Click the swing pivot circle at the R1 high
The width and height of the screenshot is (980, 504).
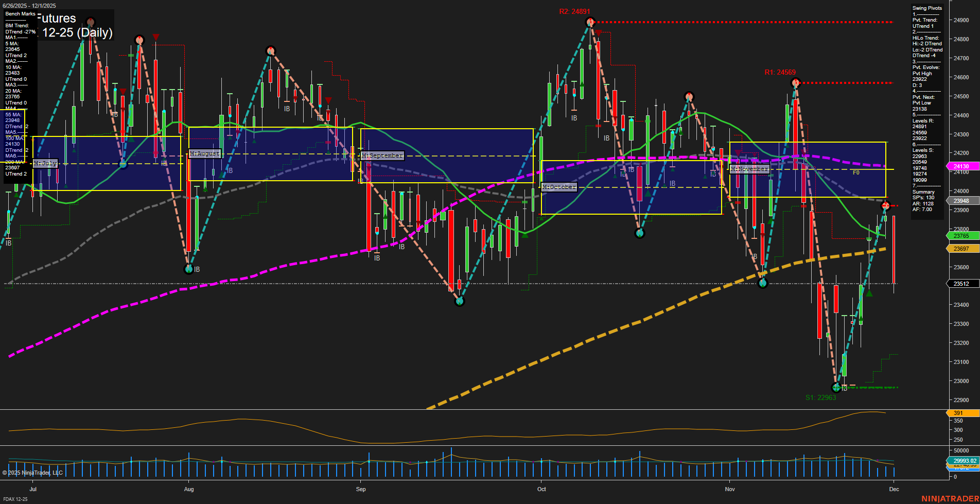click(796, 82)
